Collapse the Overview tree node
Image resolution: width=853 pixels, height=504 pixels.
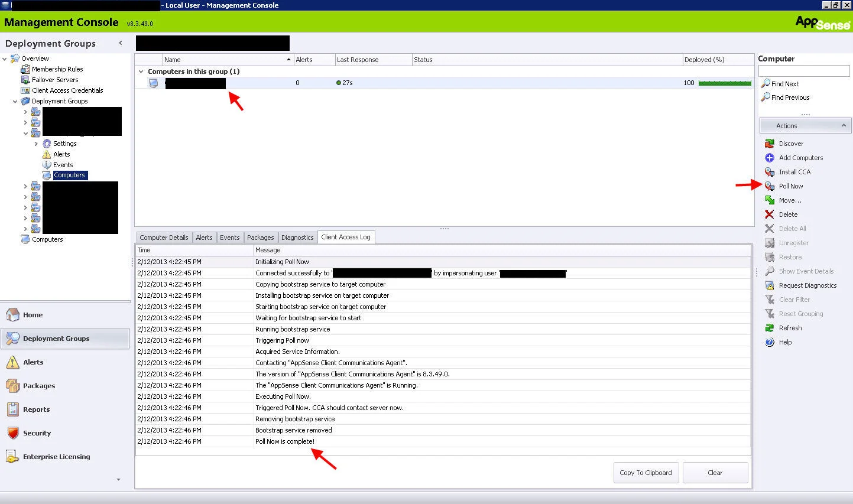click(5, 58)
